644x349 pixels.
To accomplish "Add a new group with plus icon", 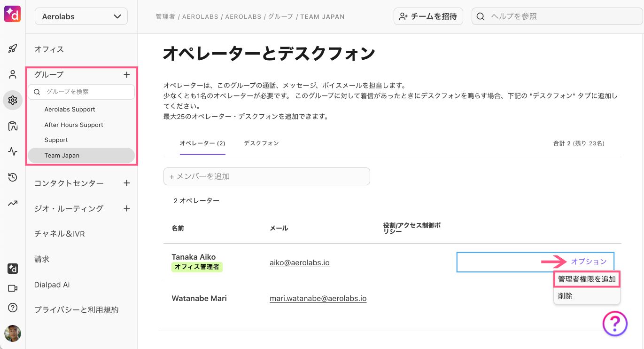I will click(x=126, y=74).
